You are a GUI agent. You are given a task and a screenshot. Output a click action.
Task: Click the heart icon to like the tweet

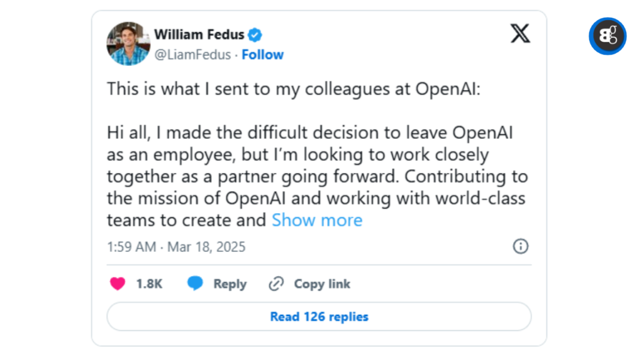(x=117, y=283)
